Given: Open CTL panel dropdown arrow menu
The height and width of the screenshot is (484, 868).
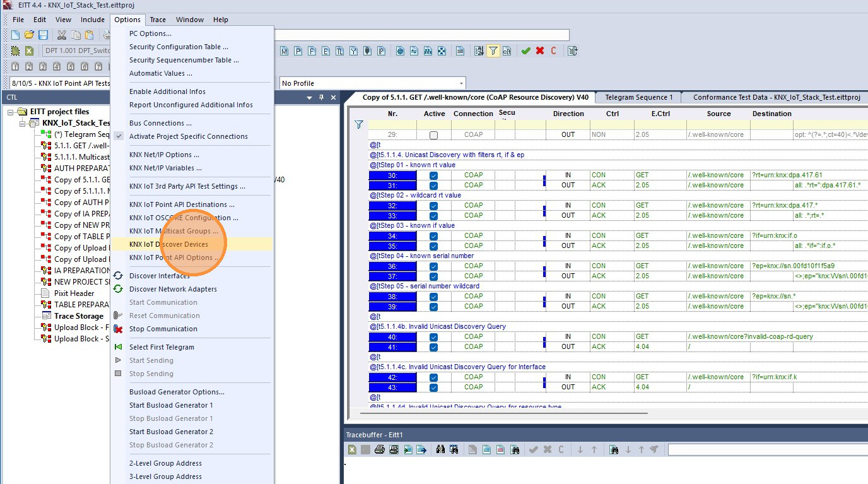Looking at the screenshot, I should 309,97.
